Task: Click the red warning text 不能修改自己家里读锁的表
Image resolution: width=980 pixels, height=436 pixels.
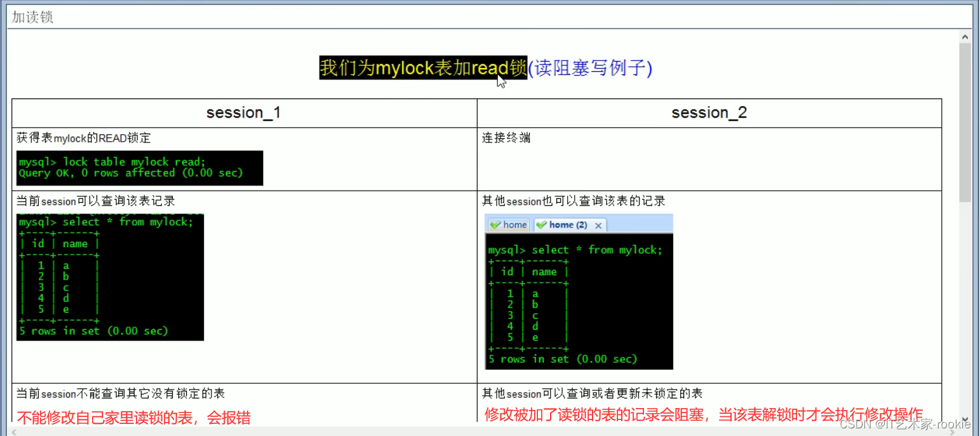Action: tap(134, 418)
